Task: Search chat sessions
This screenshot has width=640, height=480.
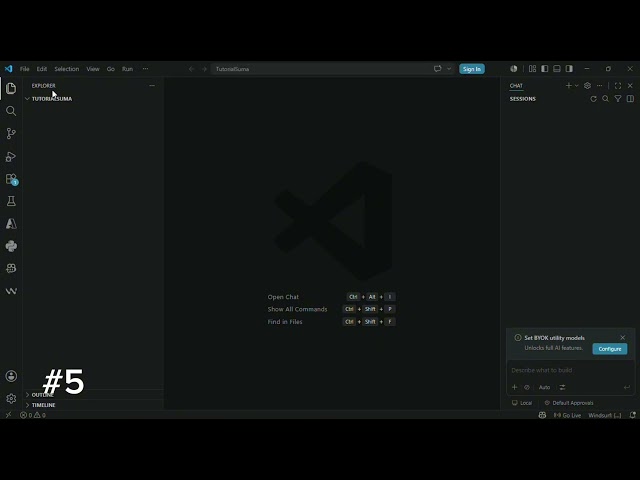Action: 606,99
